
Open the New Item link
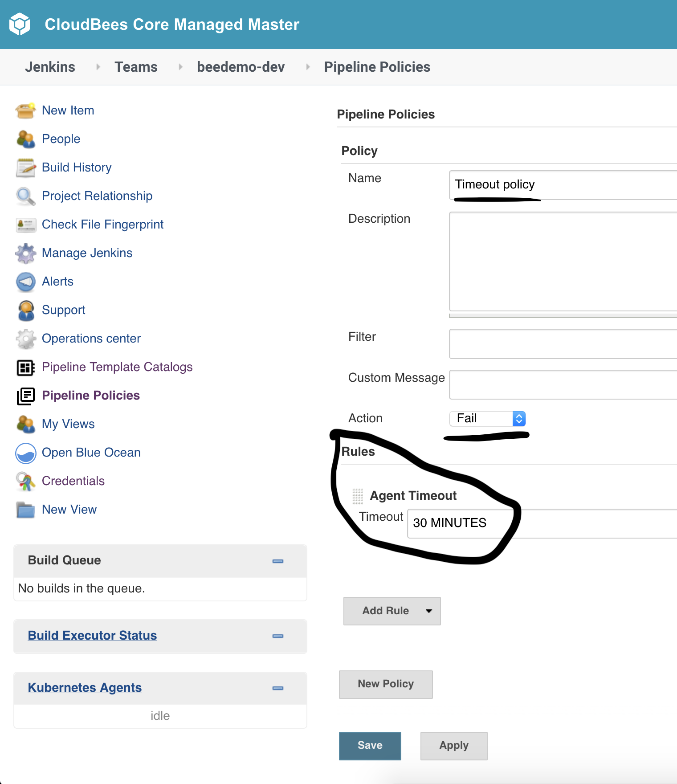[x=68, y=110]
